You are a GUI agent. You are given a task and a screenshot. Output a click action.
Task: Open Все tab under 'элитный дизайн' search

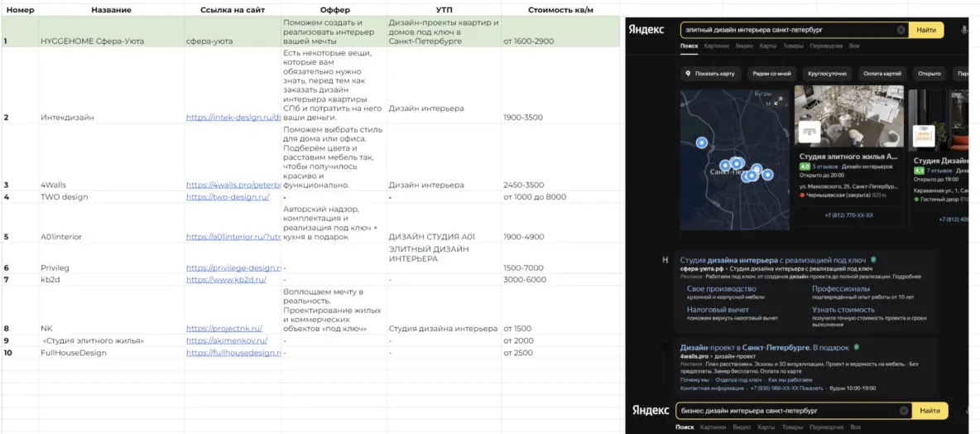(853, 46)
